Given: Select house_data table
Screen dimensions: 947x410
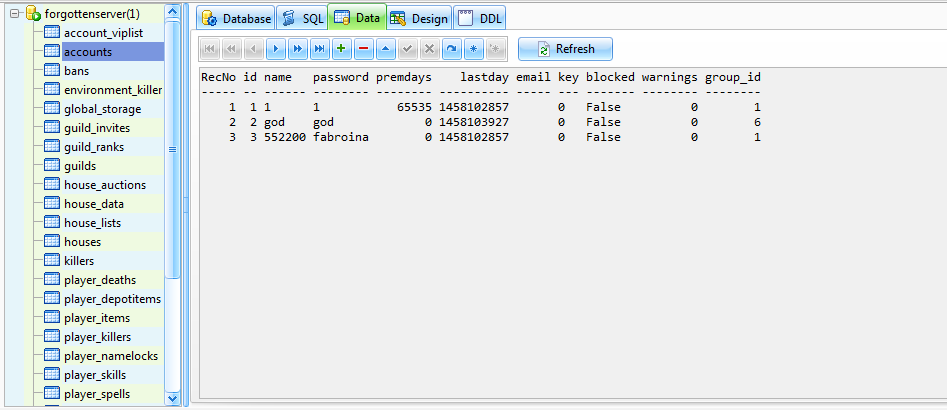Looking at the screenshot, I should click(94, 204).
